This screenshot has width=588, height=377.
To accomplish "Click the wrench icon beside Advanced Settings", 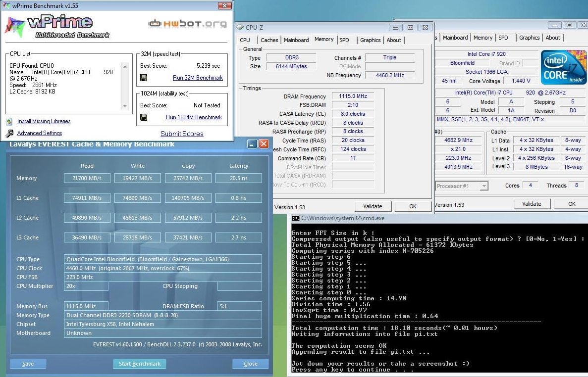I will [9, 134].
